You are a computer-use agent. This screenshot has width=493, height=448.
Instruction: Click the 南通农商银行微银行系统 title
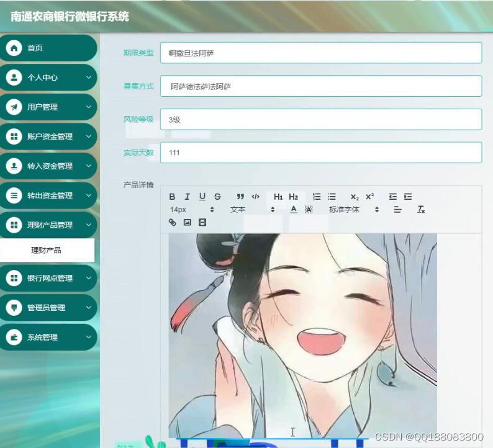click(x=70, y=17)
